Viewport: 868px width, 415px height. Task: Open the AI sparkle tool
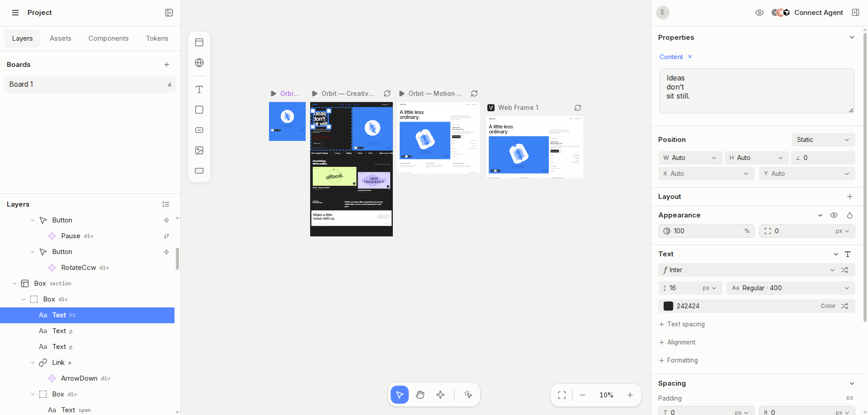[441, 395]
